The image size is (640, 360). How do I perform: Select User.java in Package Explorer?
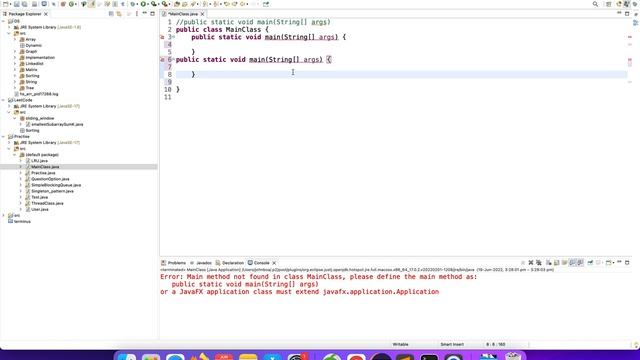[x=40, y=209]
